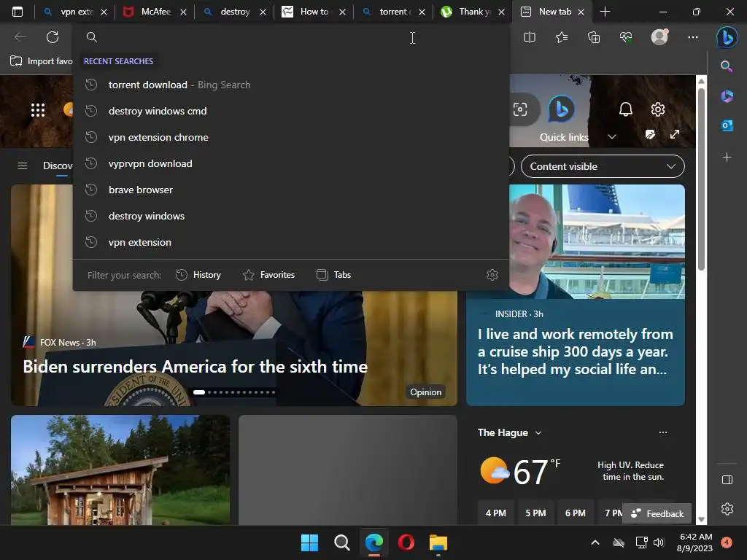
Task: Expand the page with diagonal arrows icon
Action: pyautogui.click(x=675, y=134)
